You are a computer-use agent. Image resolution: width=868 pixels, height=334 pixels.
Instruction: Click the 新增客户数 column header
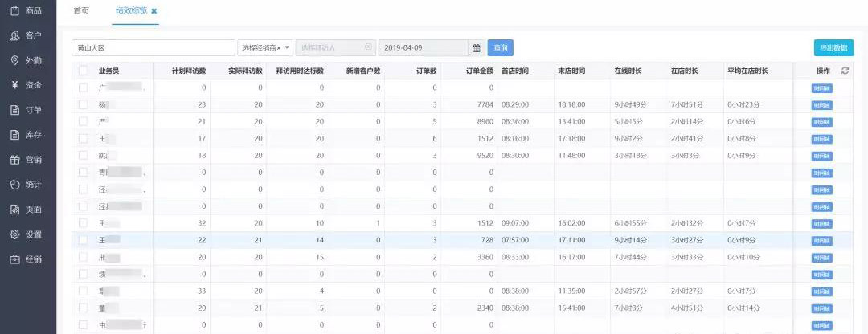coord(363,71)
